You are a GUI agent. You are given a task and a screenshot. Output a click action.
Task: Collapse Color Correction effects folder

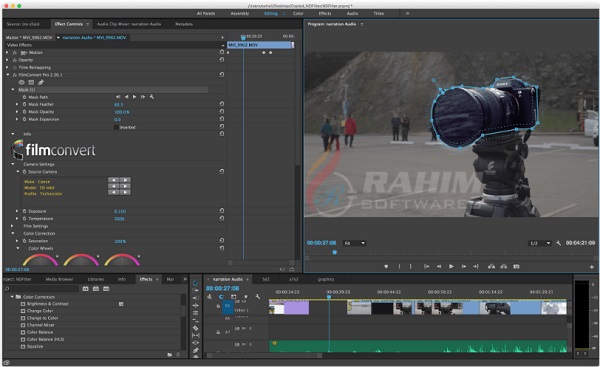(12, 297)
